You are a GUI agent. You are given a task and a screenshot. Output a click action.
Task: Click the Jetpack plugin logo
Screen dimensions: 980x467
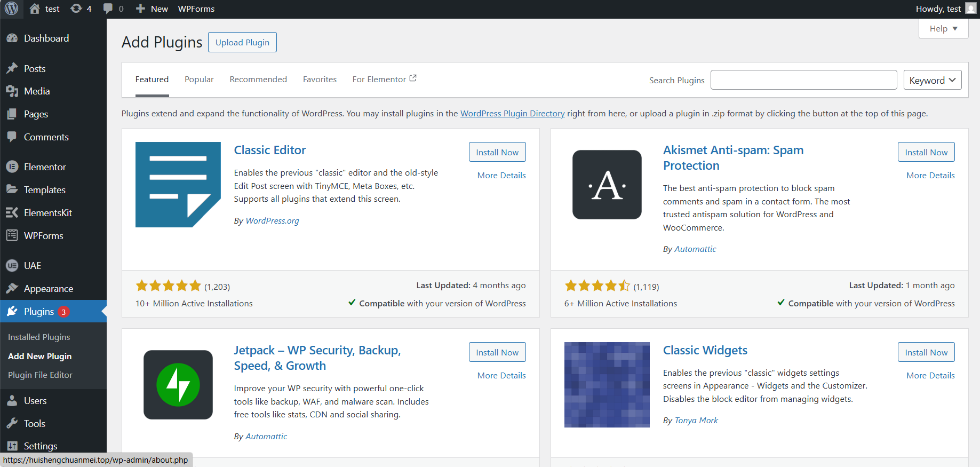click(178, 385)
